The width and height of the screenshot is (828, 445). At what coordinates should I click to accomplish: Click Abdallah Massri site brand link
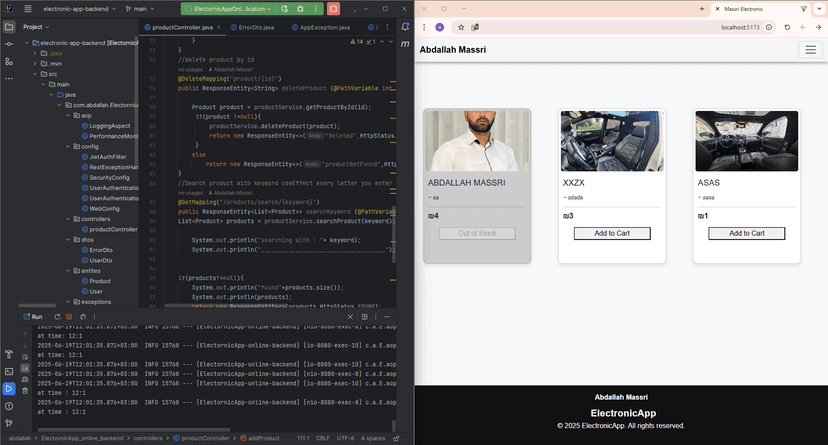click(453, 50)
